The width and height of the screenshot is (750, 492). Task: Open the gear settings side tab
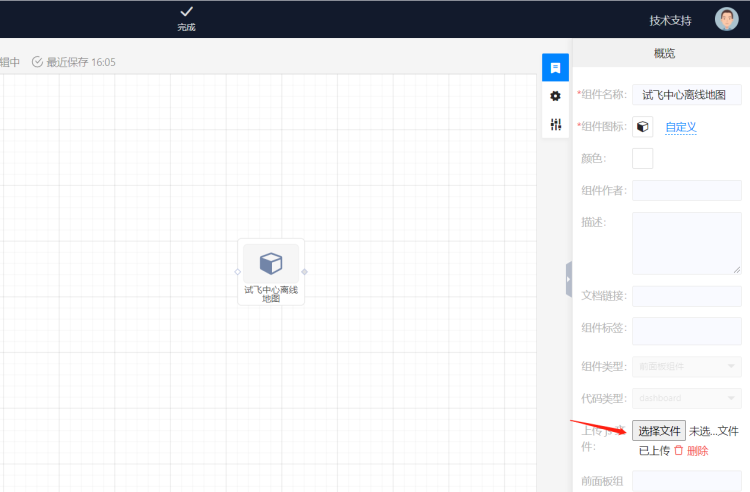click(x=555, y=96)
